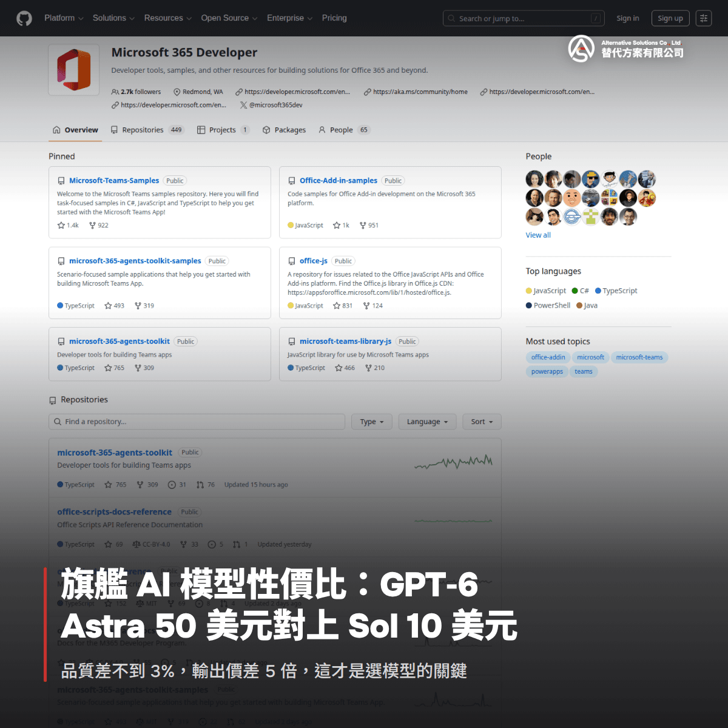Open microsoft-365-agents-toolkit in repositories list
This screenshot has height=728, width=728.
point(115,453)
